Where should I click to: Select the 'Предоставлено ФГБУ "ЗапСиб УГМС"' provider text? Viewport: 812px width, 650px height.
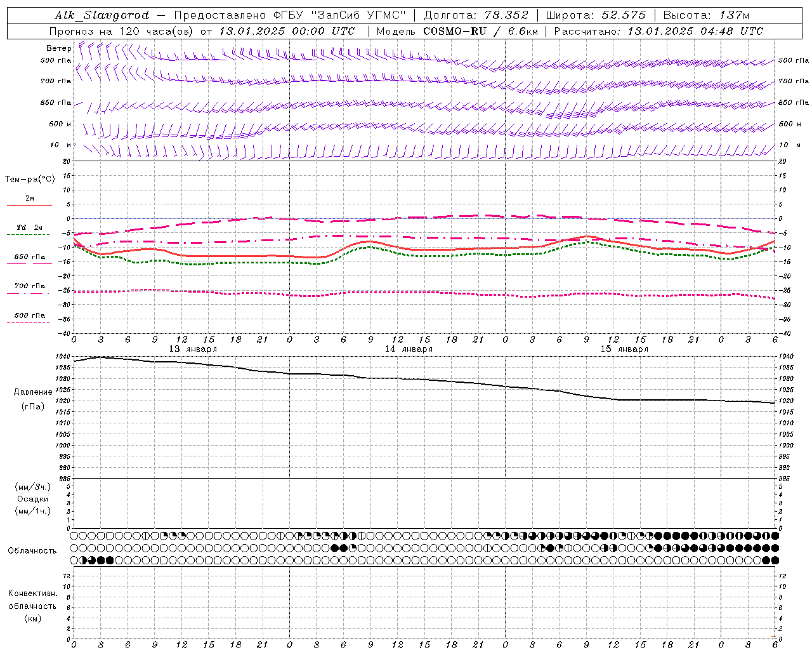pos(289,15)
